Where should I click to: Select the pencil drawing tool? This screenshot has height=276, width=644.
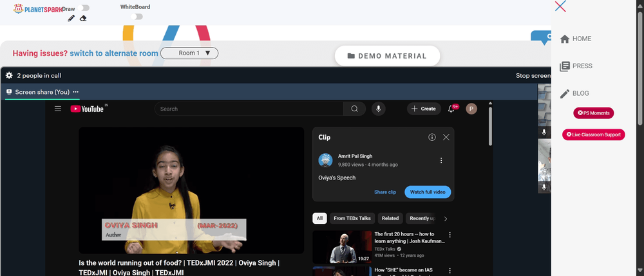click(x=71, y=18)
